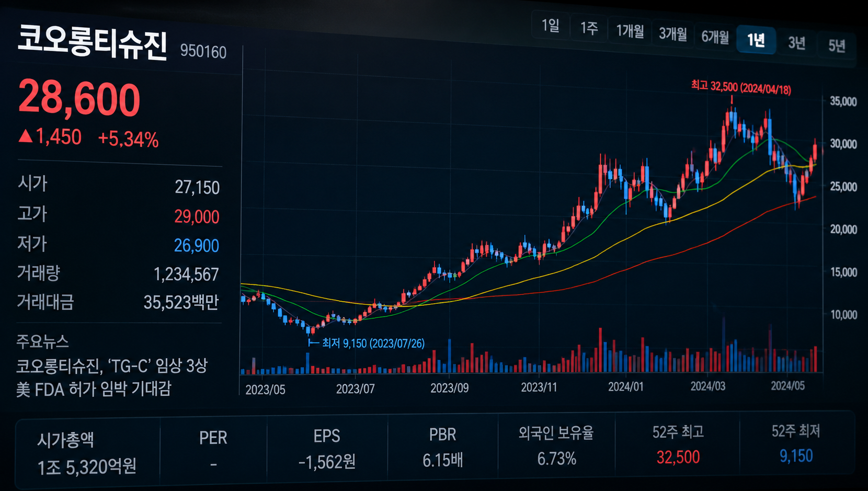Screen dimensions: 868x491
Task: Switch chart to 3년 range
Action: (796, 42)
